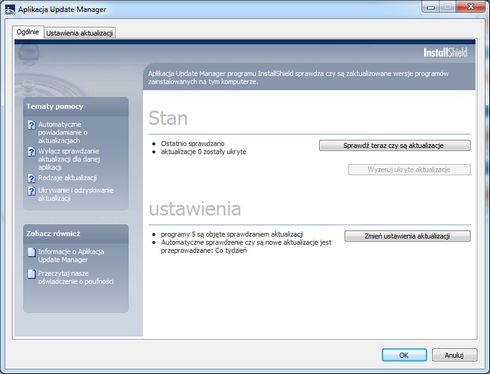
Task: Click the 'Zobacz również' panel header
Action: coord(76,234)
